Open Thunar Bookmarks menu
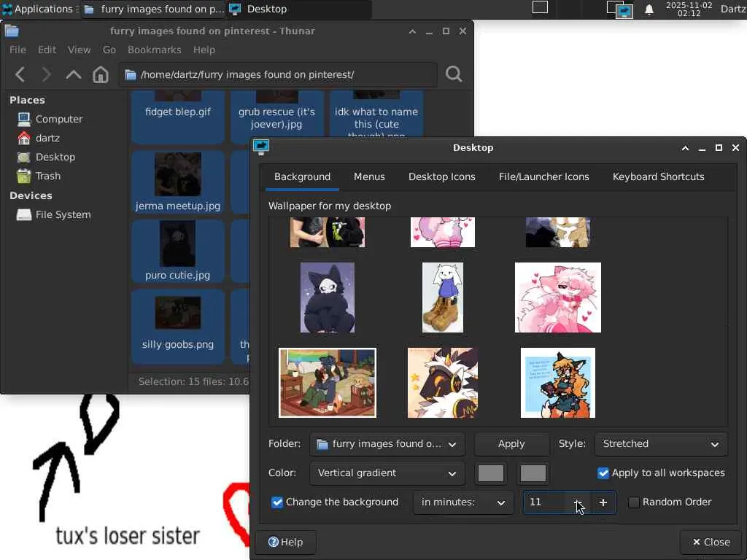This screenshot has height=560, width=747. pos(154,50)
